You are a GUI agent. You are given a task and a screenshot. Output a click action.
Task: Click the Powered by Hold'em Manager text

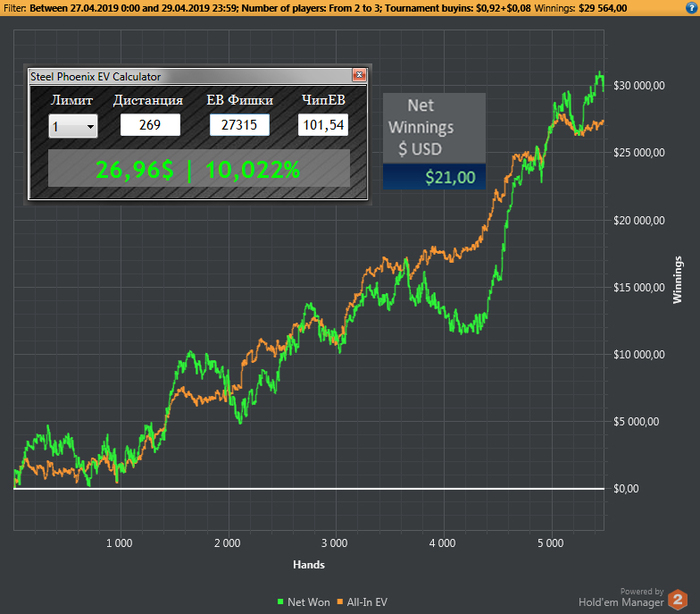click(621, 597)
